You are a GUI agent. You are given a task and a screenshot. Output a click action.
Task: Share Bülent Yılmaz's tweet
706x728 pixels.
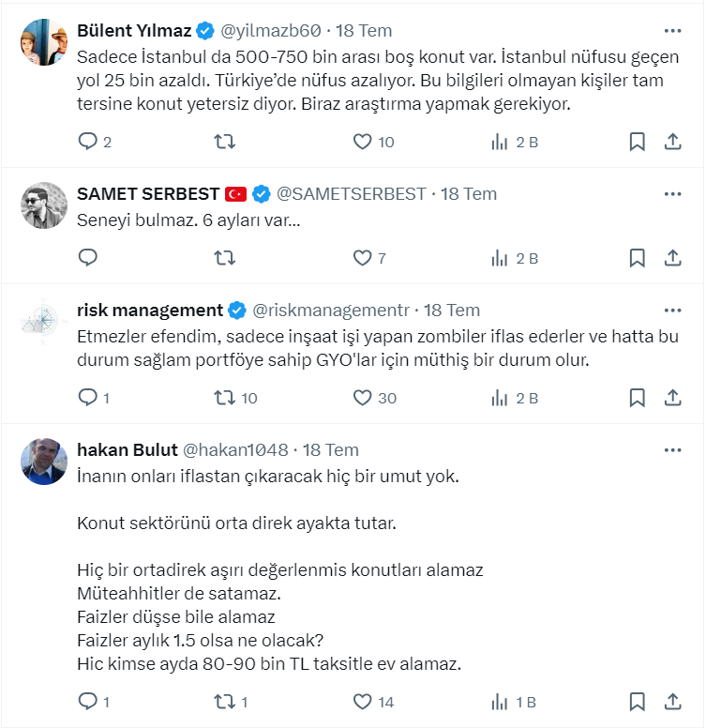coord(672,142)
